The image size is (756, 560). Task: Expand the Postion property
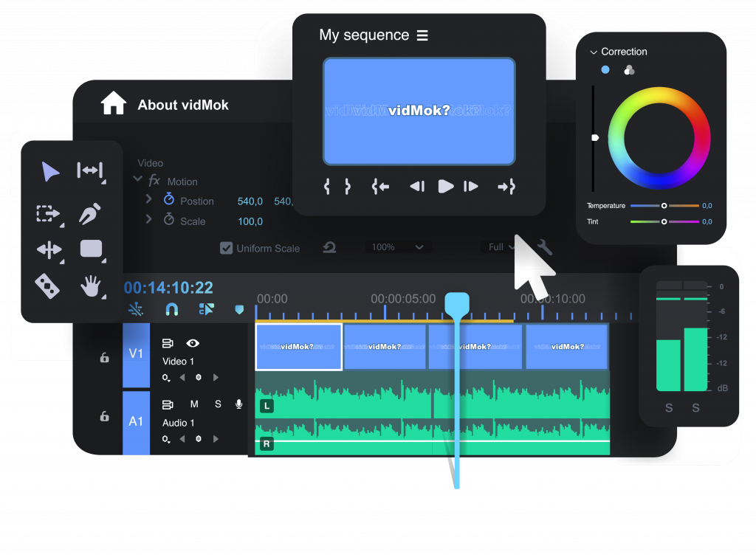[148, 198]
